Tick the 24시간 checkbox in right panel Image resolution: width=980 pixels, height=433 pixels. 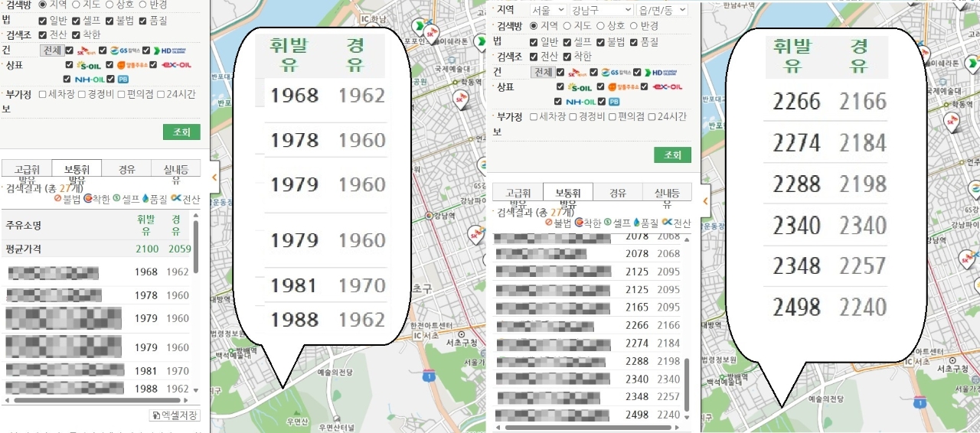[652, 116]
